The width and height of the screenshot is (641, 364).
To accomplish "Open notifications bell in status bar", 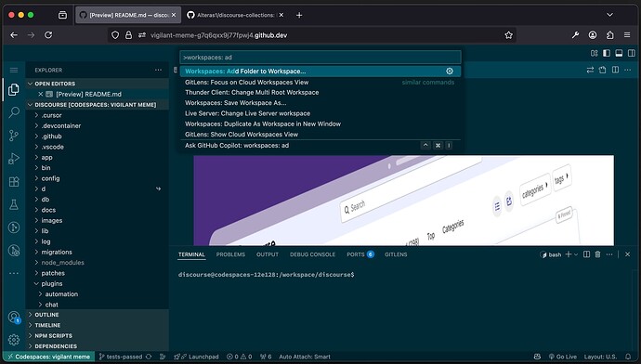I will click(x=628, y=357).
